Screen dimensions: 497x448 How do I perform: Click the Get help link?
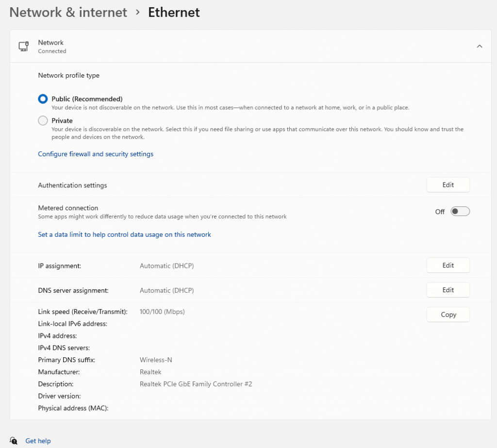(38, 441)
